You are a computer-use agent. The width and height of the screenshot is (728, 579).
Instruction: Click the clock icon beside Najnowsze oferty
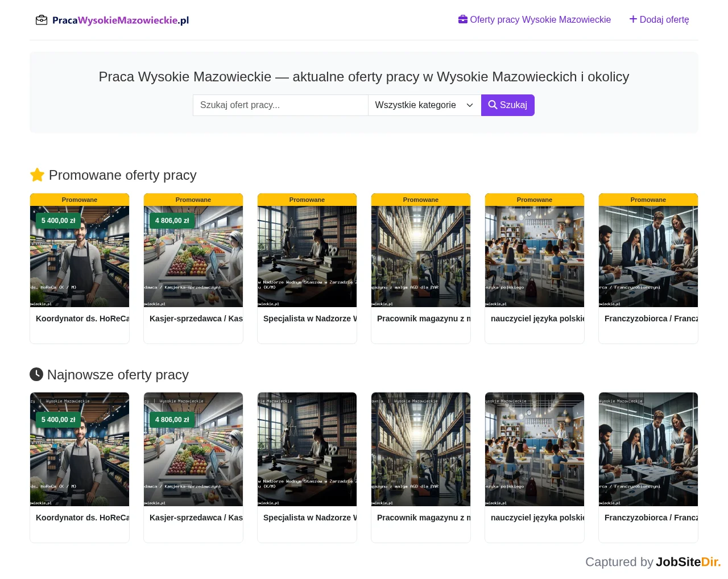(36, 374)
